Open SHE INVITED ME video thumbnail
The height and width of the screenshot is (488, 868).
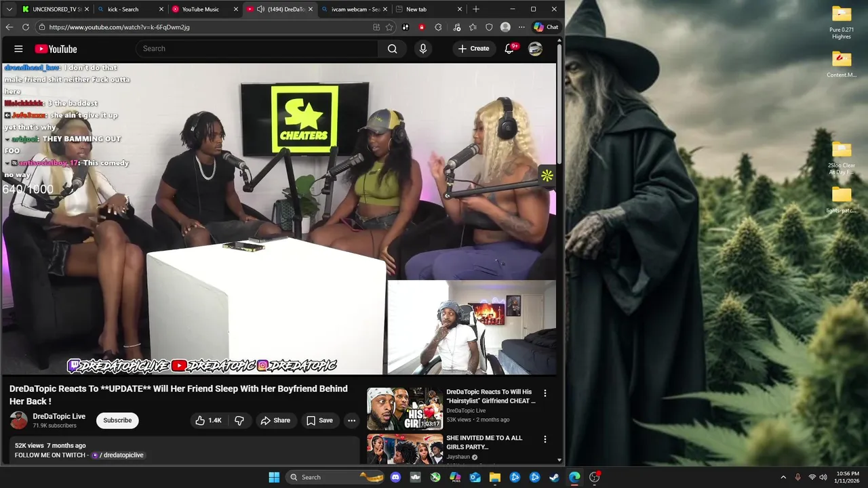(x=405, y=449)
